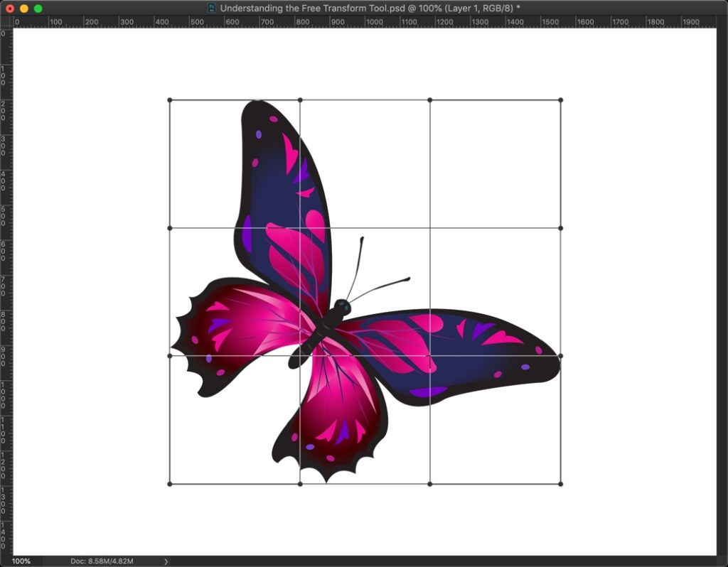Click the bottom-left corner transform handle
This screenshot has width=728, height=567.
169,485
